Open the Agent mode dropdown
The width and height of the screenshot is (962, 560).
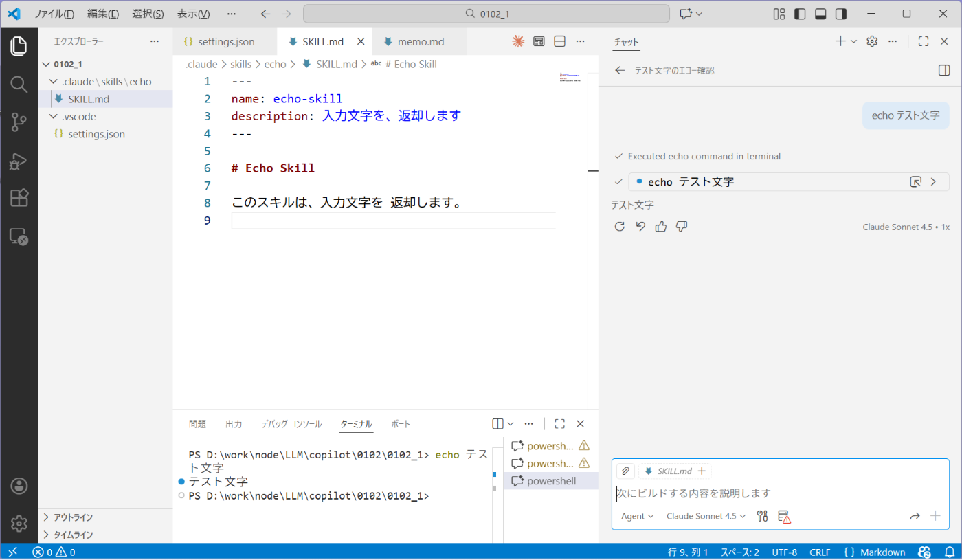point(636,516)
